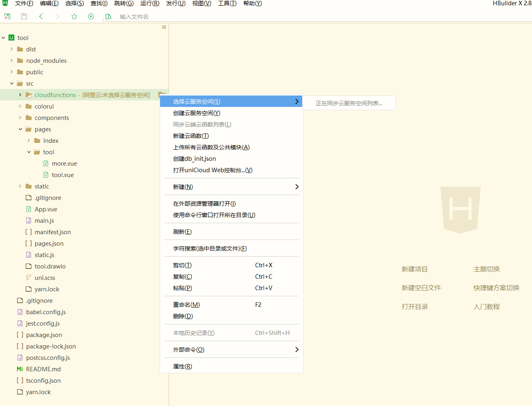Click the babel.config.js file icon
Image resolution: width=532 pixels, height=406 pixels.
(x=20, y=312)
